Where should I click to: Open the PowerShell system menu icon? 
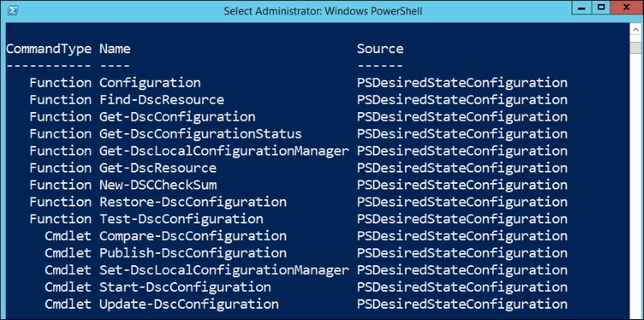(13, 10)
